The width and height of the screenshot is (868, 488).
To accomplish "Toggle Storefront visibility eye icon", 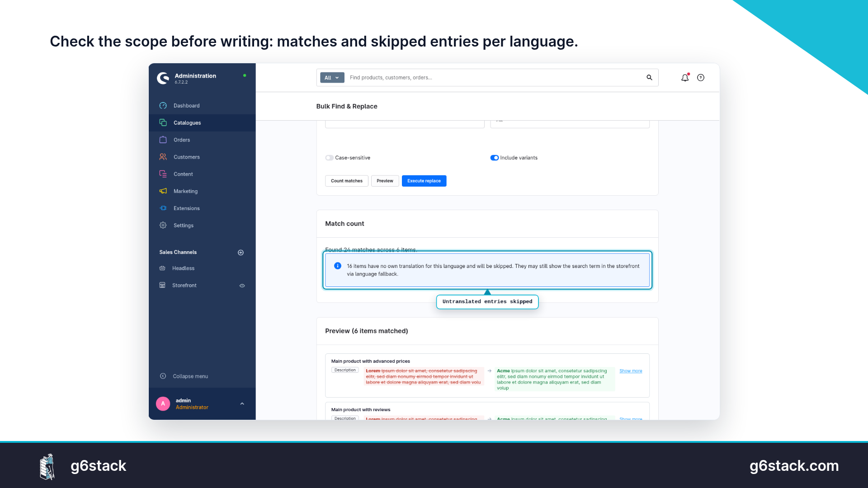I will 242,286.
